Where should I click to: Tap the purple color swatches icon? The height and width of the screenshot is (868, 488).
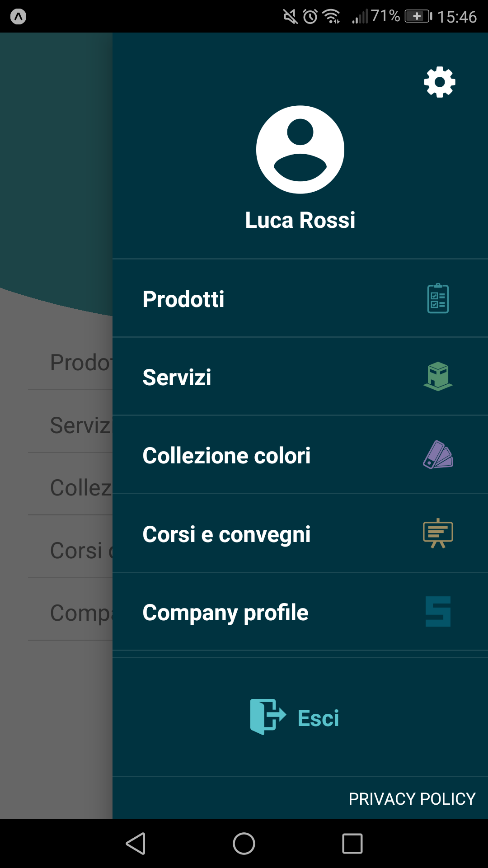click(438, 455)
